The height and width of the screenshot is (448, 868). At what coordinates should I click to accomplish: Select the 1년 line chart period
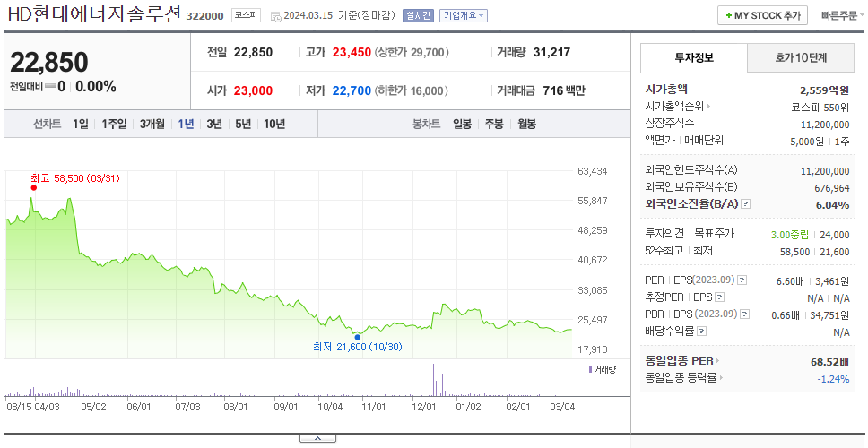(x=186, y=124)
